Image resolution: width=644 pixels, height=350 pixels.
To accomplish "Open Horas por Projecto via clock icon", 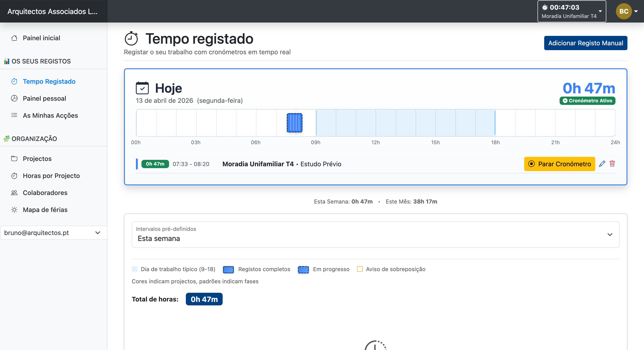I will (14, 175).
